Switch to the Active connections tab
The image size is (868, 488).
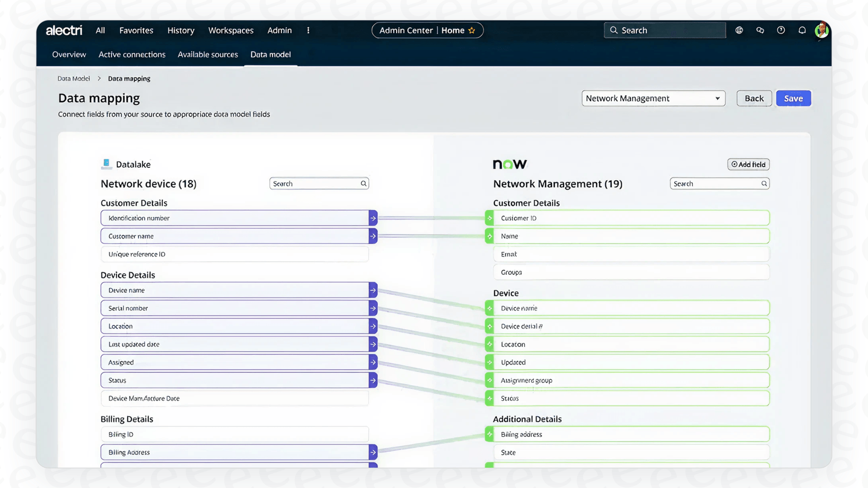132,54
